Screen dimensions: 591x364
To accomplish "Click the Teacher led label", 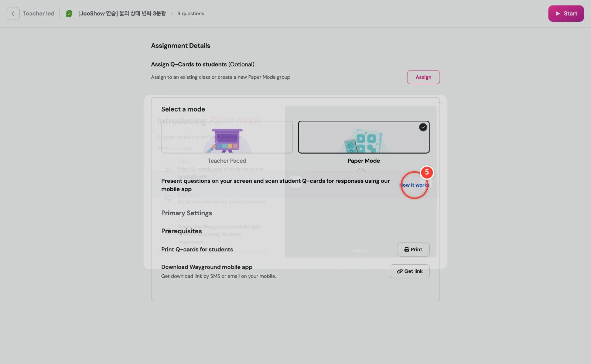I will [x=39, y=14].
